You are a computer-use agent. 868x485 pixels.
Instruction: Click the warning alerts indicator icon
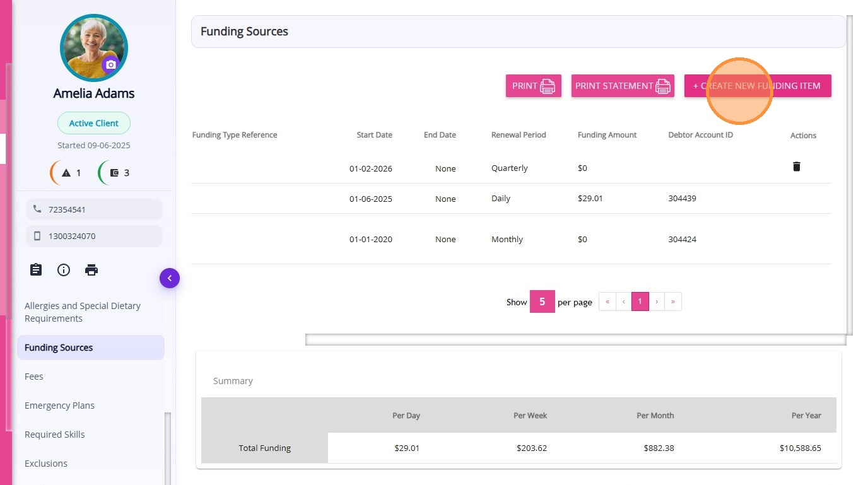(x=66, y=173)
